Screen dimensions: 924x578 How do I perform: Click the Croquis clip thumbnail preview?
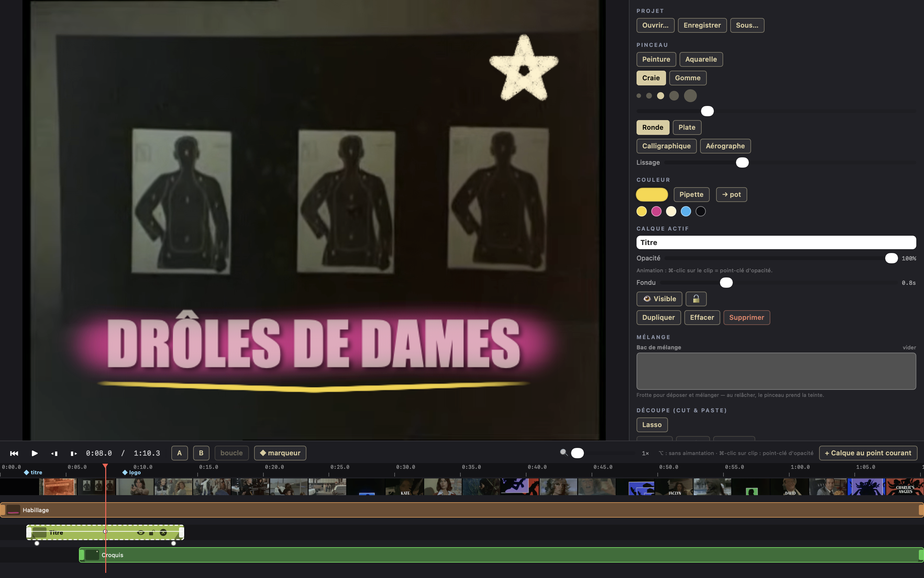(x=92, y=555)
